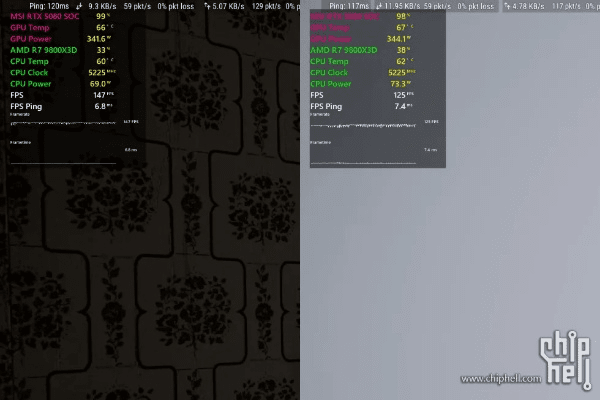The width and height of the screenshot is (600, 400).
Task: Click the '4.78 KB/s' upload rate
Action: 528,6
